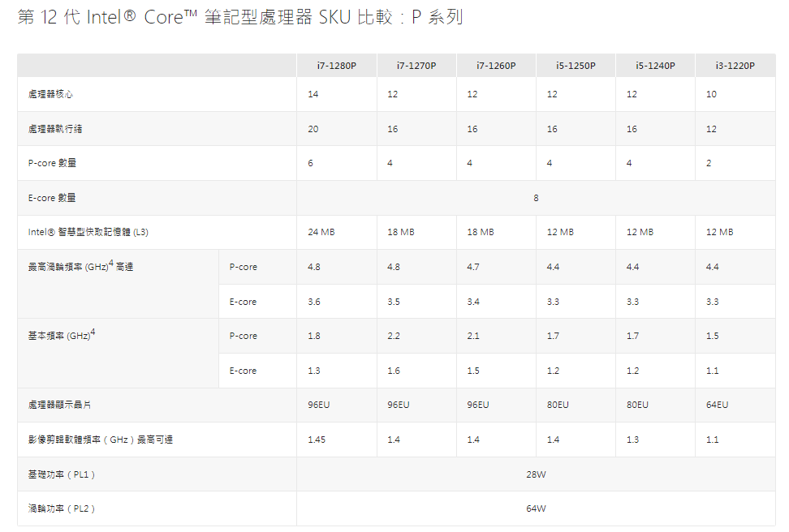This screenshot has width=789, height=532.
Task: Click turbo E-core '3.6' for i7-1280P
Action: pyautogui.click(x=314, y=302)
